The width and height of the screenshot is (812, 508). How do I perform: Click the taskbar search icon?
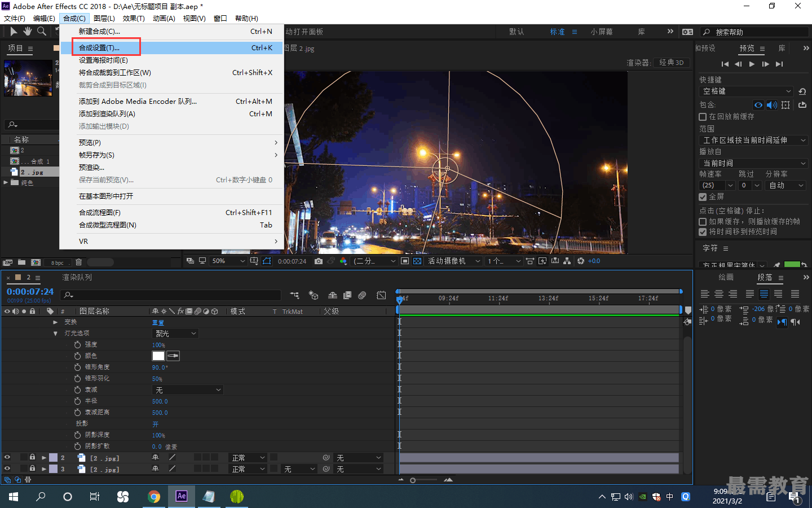pos(41,497)
